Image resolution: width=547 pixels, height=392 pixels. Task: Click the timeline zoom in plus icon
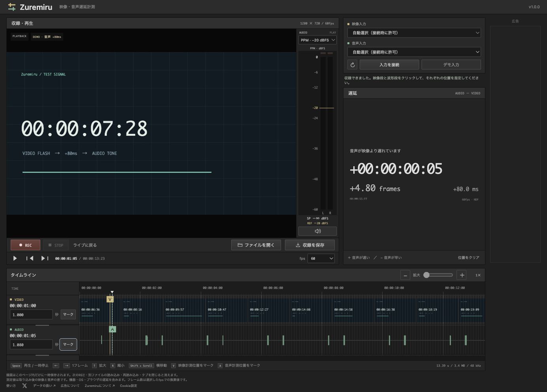(x=462, y=275)
